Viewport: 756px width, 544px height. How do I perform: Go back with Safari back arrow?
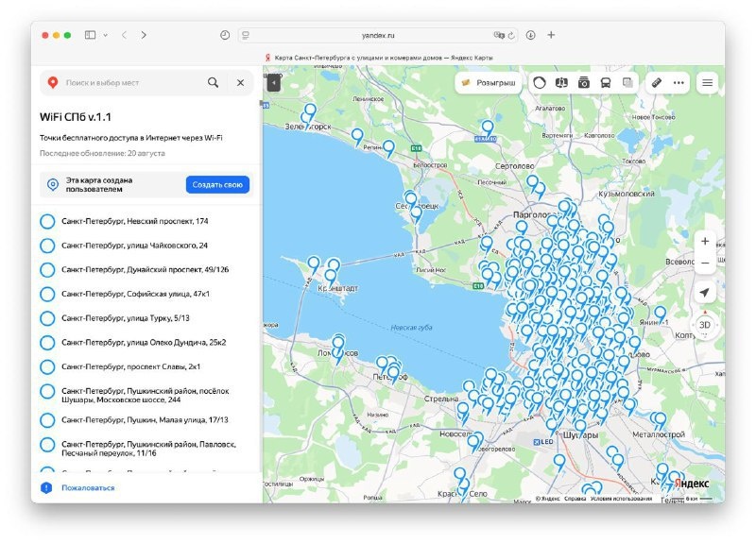(x=124, y=35)
